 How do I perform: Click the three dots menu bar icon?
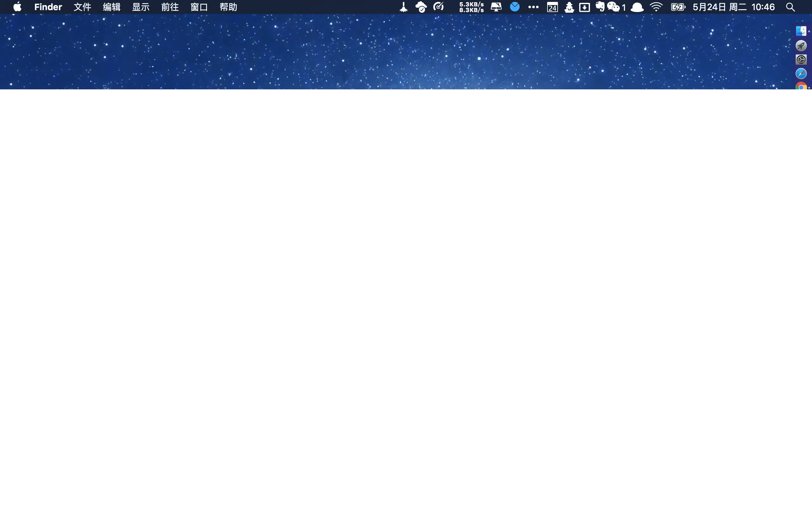click(x=533, y=7)
